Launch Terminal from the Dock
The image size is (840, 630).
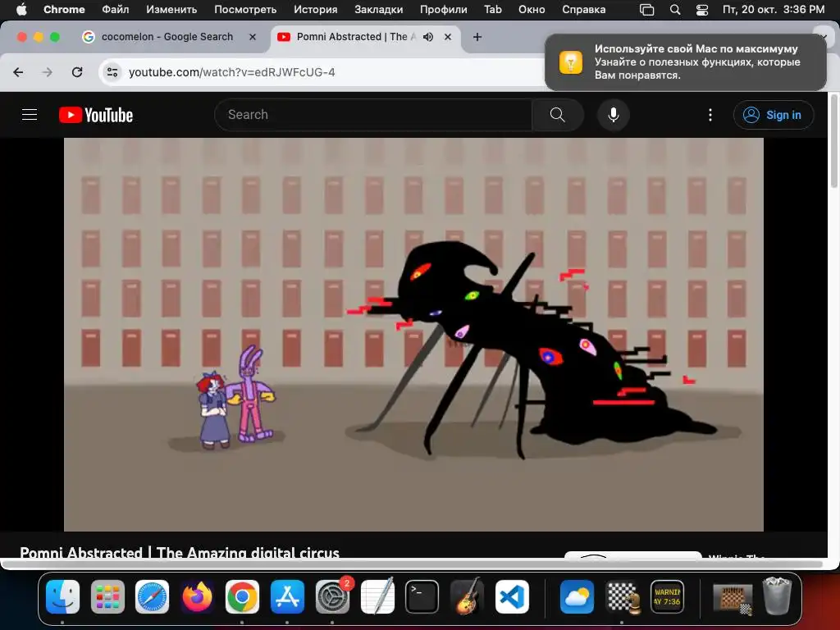[422, 597]
